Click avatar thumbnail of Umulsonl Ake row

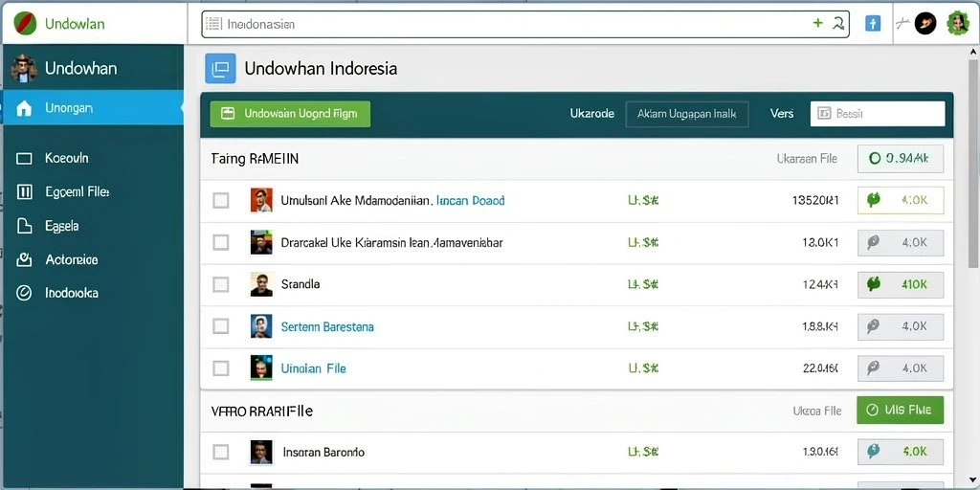[x=261, y=200]
